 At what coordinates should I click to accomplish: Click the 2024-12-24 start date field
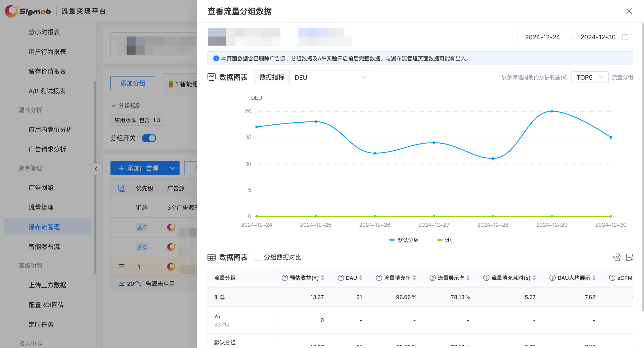(542, 37)
